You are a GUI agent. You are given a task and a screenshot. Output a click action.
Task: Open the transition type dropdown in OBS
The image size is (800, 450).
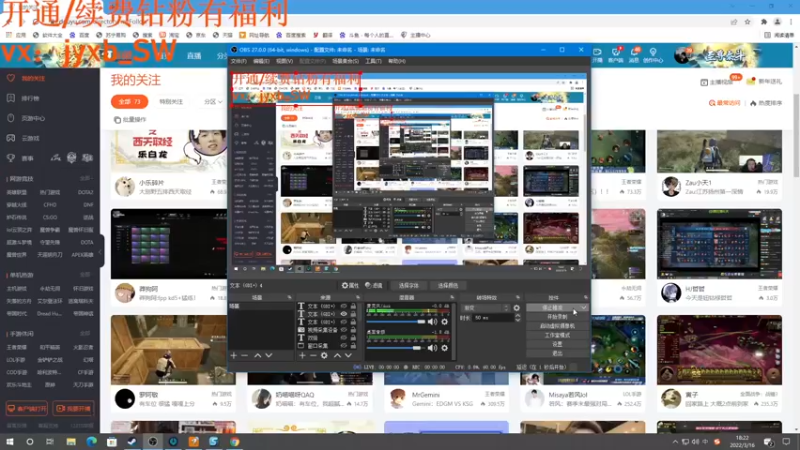pyautogui.click(x=485, y=308)
